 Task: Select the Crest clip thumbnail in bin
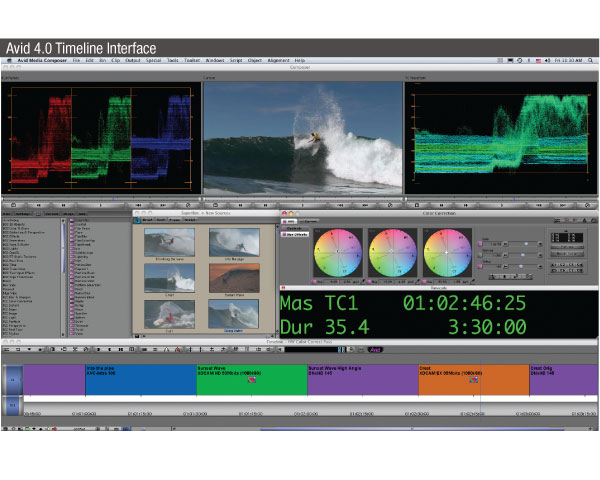(170, 278)
